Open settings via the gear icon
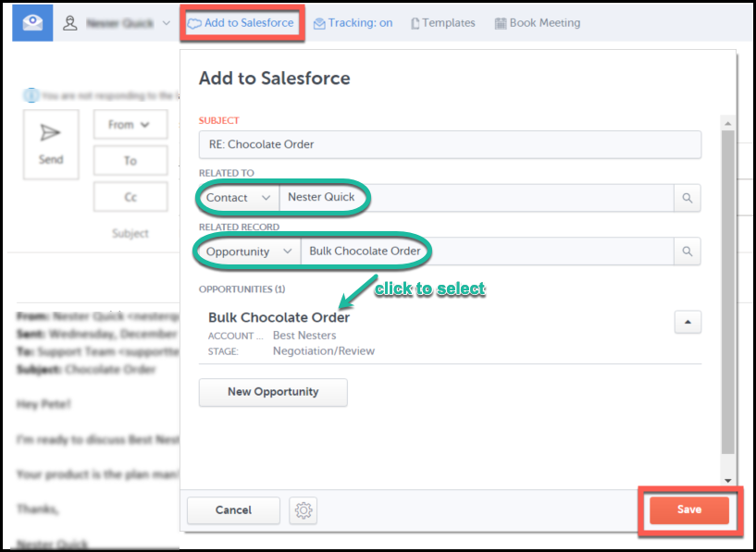756x552 pixels. point(304,510)
